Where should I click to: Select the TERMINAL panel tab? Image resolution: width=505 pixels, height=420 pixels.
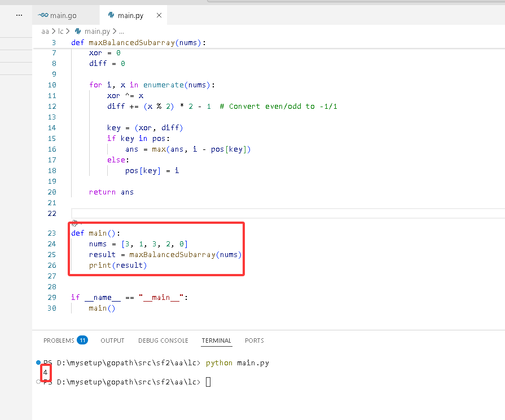[217, 341]
